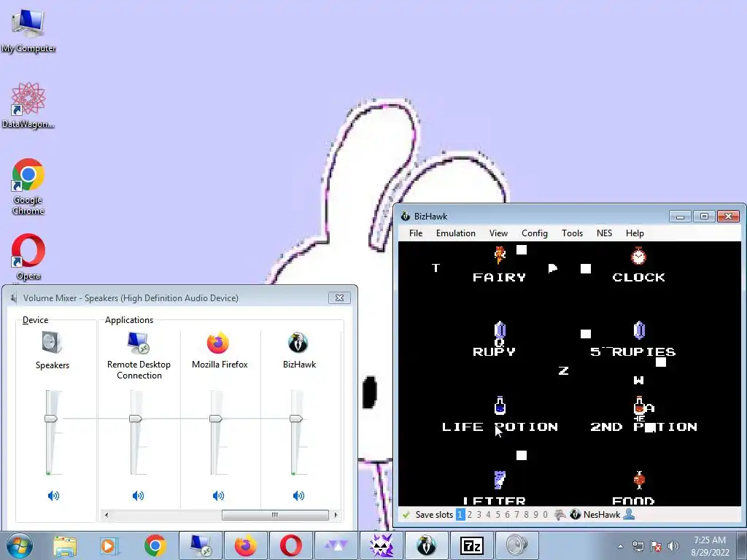
Task: Click the volume speaker icon in system tray
Action: point(673,546)
